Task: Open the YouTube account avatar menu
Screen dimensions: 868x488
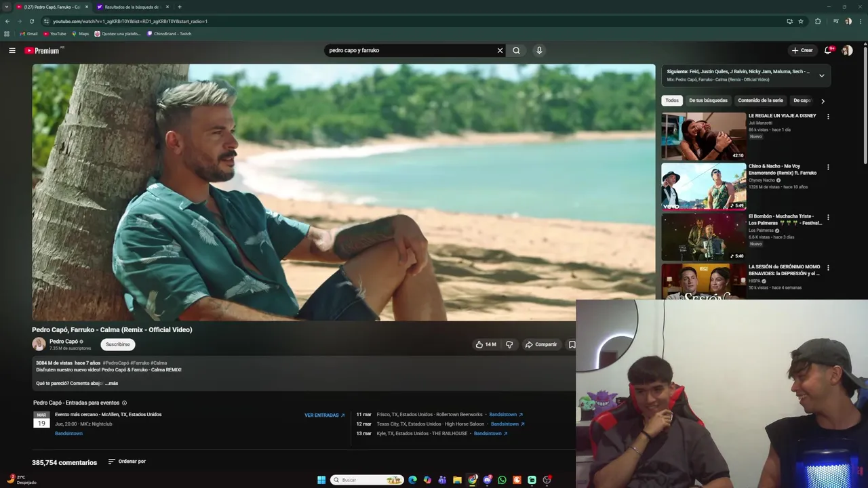Action: pos(847,50)
